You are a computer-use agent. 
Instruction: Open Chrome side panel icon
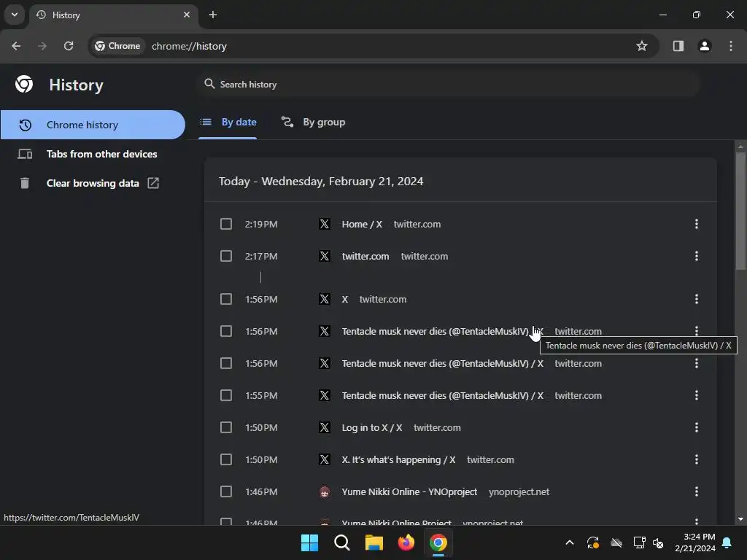(x=678, y=46)
